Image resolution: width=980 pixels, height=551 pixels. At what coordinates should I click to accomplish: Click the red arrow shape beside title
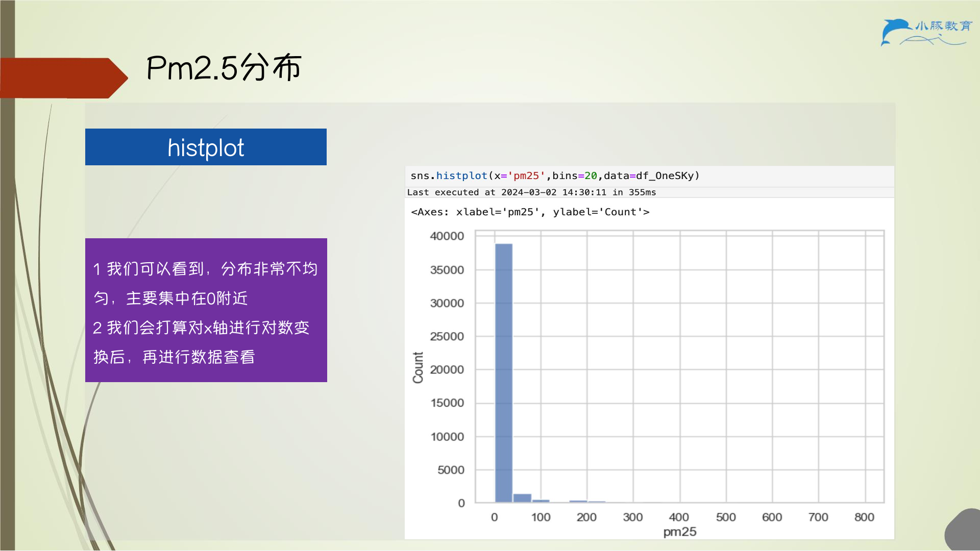(64, 78)
